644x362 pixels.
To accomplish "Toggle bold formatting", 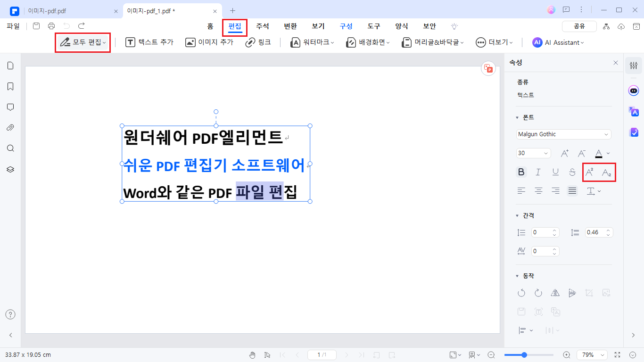I will pos(521,172).
